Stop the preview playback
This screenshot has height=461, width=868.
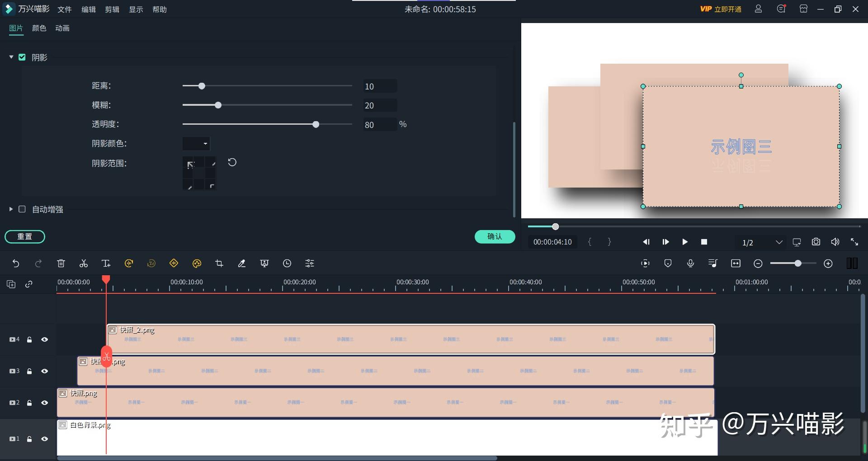704,242
